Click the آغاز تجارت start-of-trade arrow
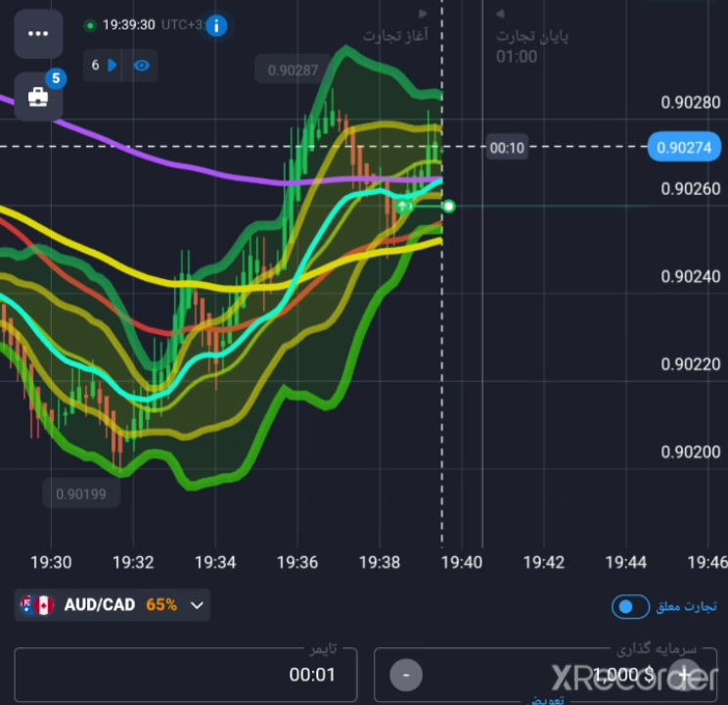Image resolution: width=728 pixels, height=705 pixels. [x=423, y=14]
